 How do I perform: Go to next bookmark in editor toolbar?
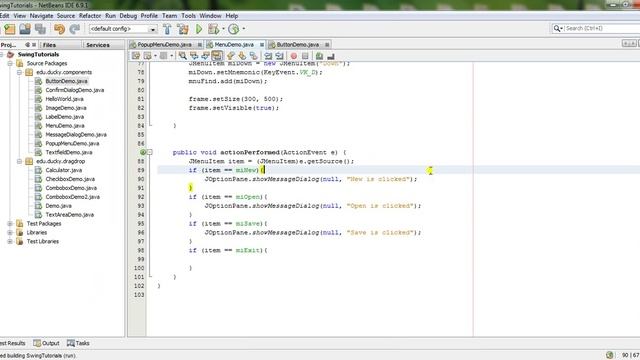tap(242, 56)
